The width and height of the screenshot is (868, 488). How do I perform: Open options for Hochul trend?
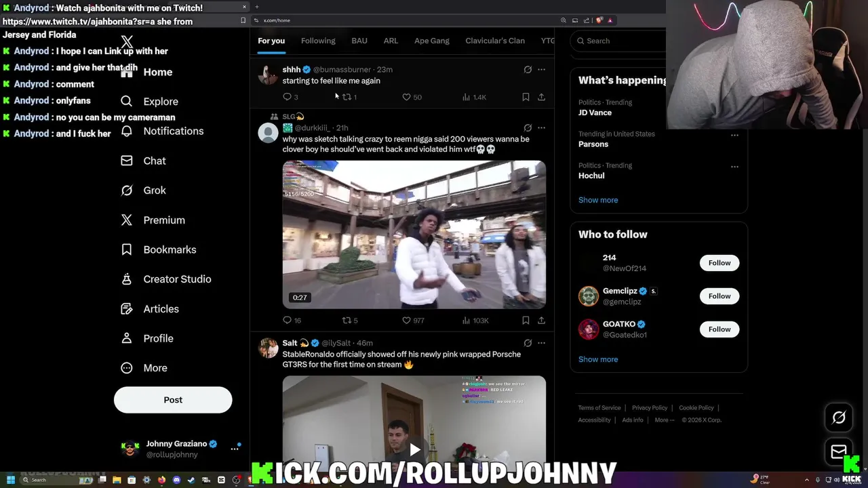734,166
